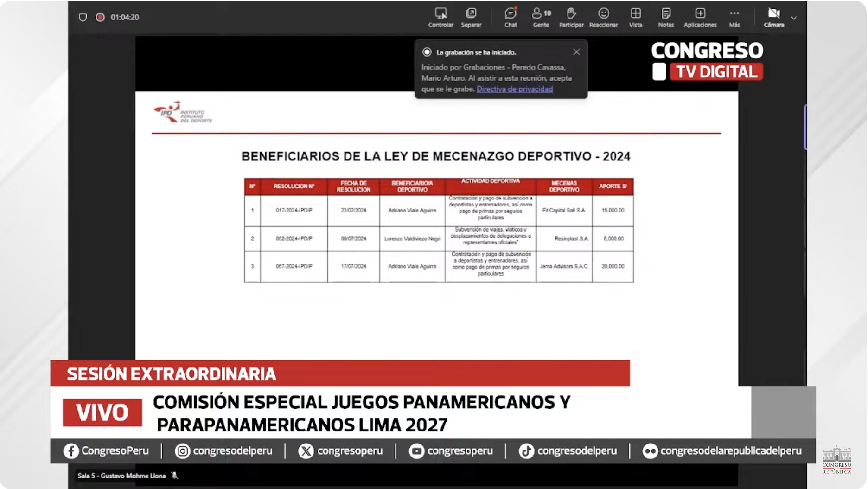The image size is (868, 489).
Task: Click the cell '017-2024-IPD/P'
Action: point(294,211)
